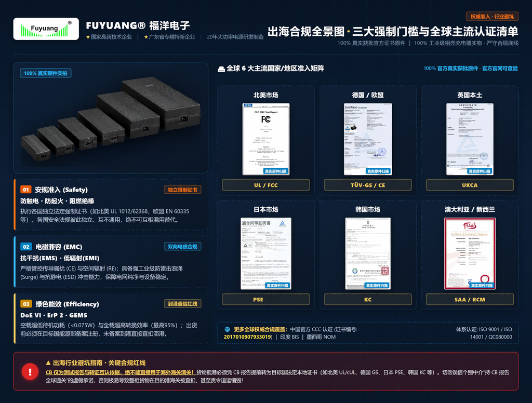
Task: Click the Fuyuang logo badge
Action: [x=46, y=29]
